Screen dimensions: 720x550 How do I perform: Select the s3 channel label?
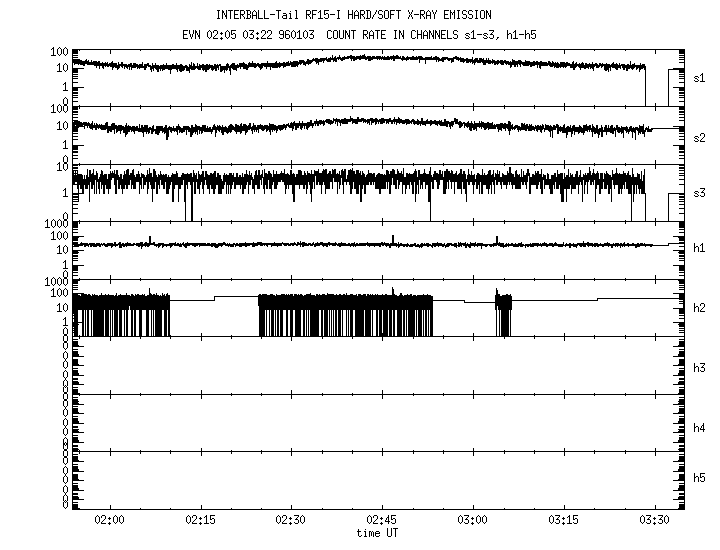pos(701,192)
